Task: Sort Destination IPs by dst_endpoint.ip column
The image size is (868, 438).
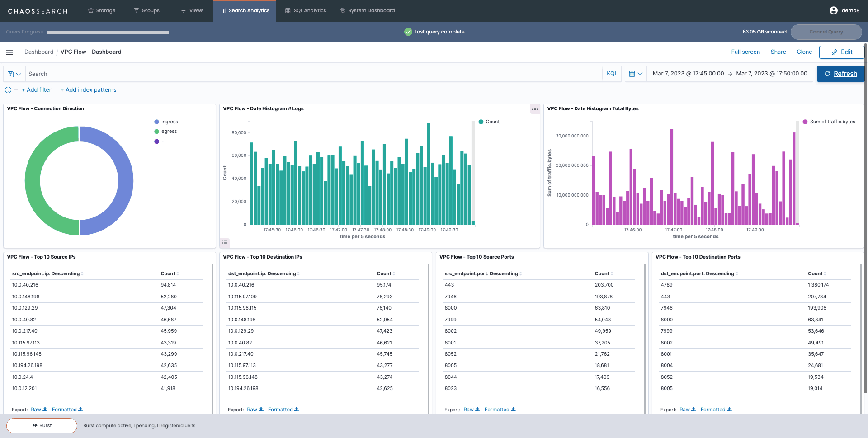Action: pos(264,274)
